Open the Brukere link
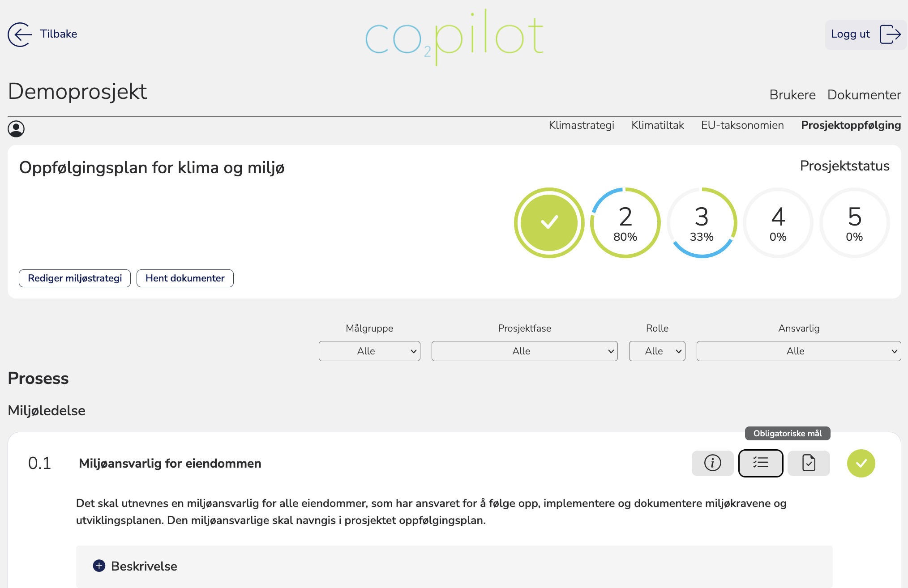The image size is (908, 588). 792,95
